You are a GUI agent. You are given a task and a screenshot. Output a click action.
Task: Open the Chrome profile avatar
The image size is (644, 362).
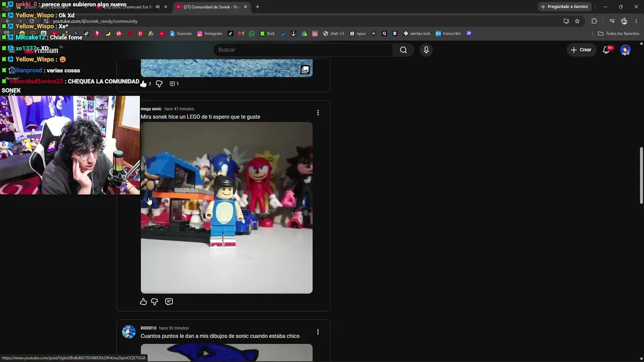[x=624, y=21]
